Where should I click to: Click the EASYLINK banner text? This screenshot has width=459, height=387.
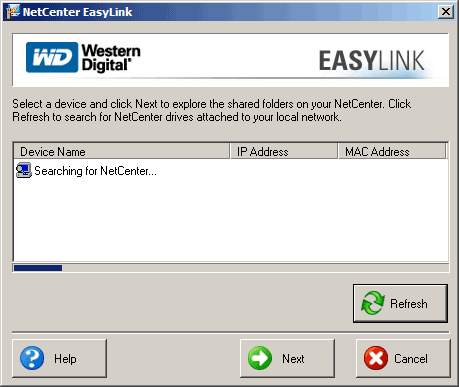pos(372,61)
